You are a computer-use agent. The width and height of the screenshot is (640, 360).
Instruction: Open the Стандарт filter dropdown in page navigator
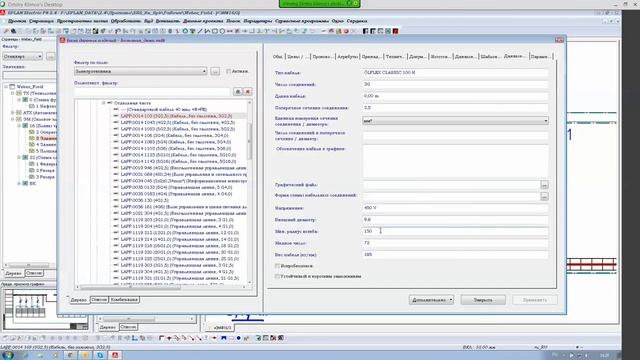[39, 56]
